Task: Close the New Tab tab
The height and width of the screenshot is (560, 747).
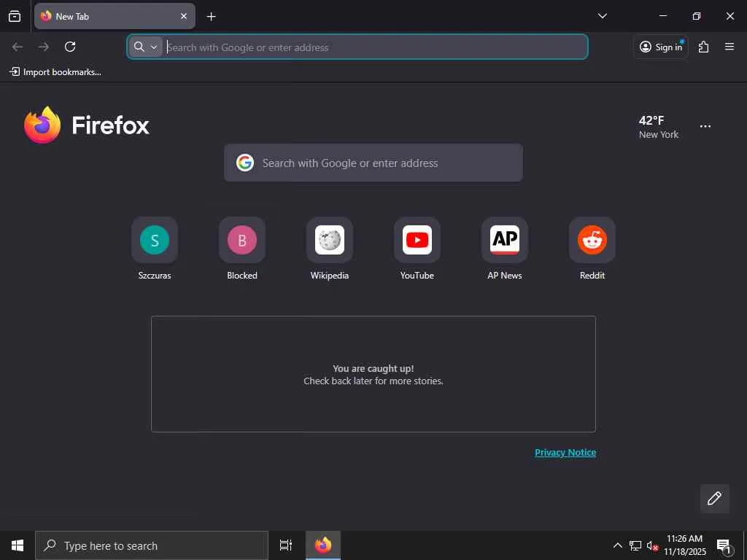Action: pyautogui.click(x=183, y=16)
